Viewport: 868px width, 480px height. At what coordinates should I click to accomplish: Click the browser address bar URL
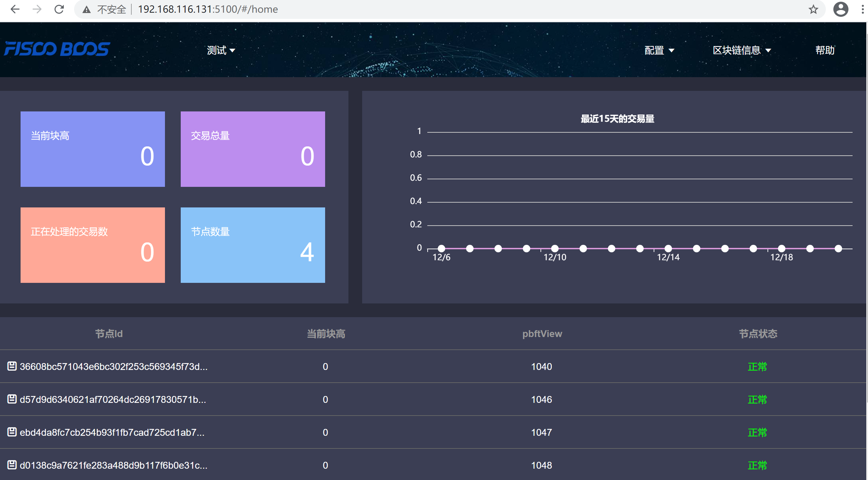click(208, 9)
